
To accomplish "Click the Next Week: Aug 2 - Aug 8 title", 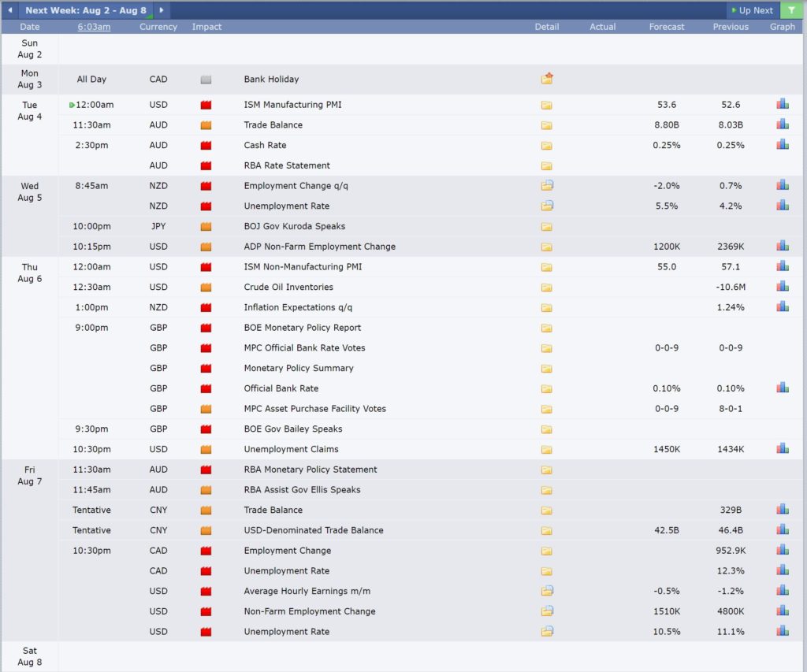I will click(86, 10).
